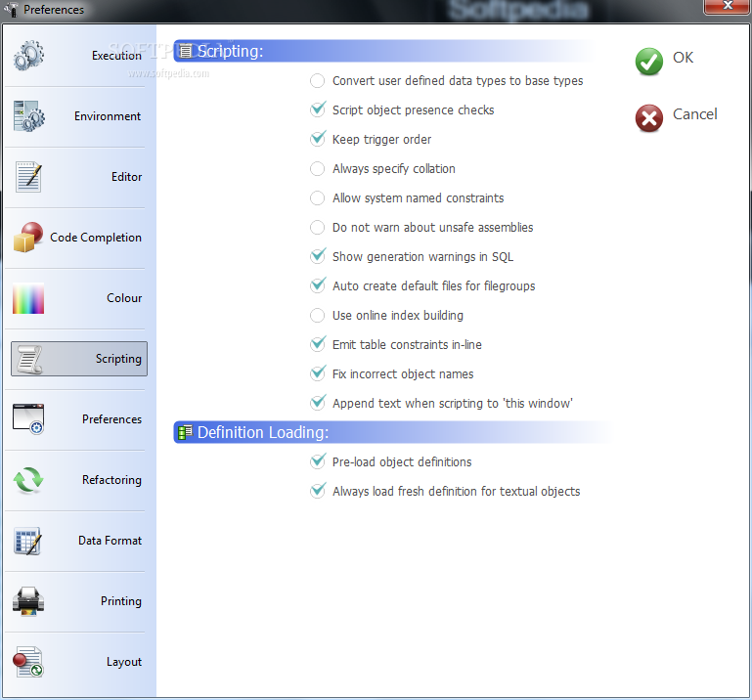The height and width of the screenshot is (700, 752).
Task: Click the Layout document icon
Action: (28, 662)
